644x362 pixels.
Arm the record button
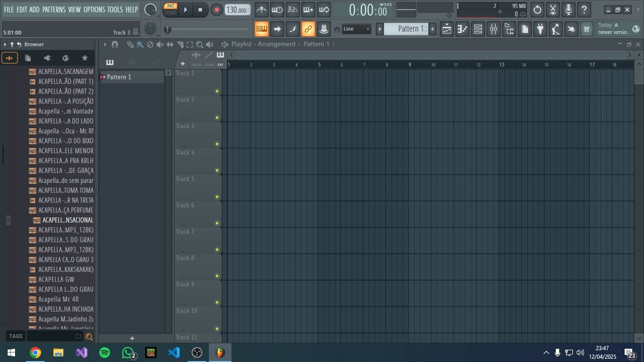click(x=216, y=10)
